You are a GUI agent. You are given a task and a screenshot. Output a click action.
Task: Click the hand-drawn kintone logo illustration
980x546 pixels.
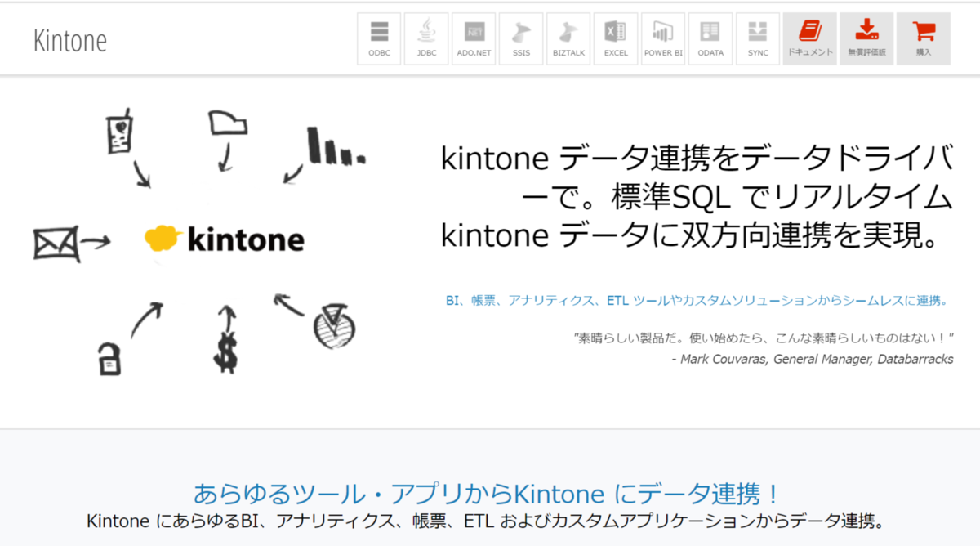coord(225,239)
